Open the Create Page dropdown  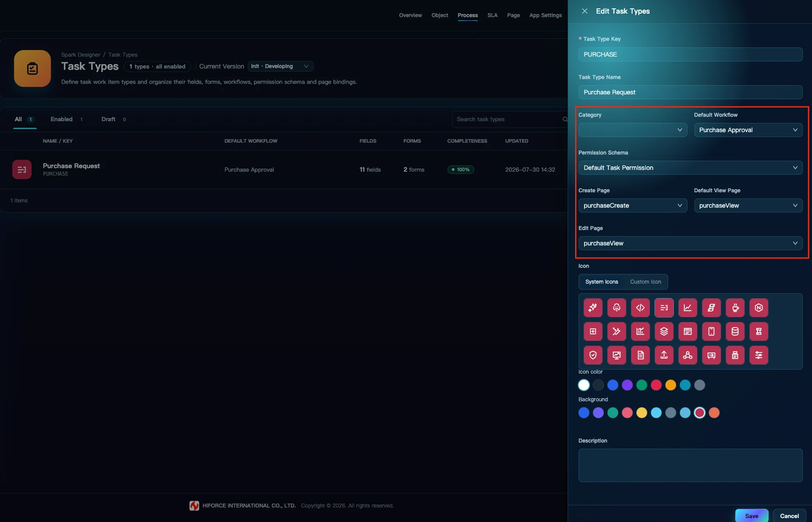[633, 205]
